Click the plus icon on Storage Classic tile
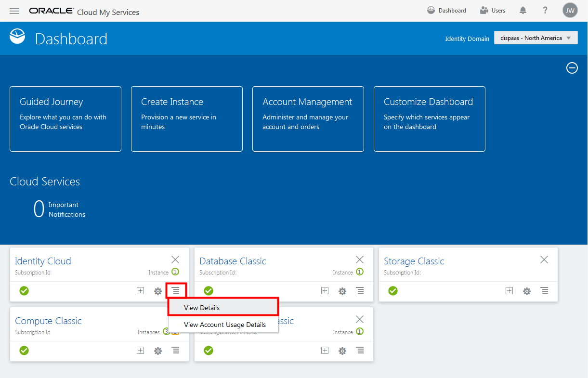Image resolution: width=588 pixels, height=378 pixels. (509, 291)
